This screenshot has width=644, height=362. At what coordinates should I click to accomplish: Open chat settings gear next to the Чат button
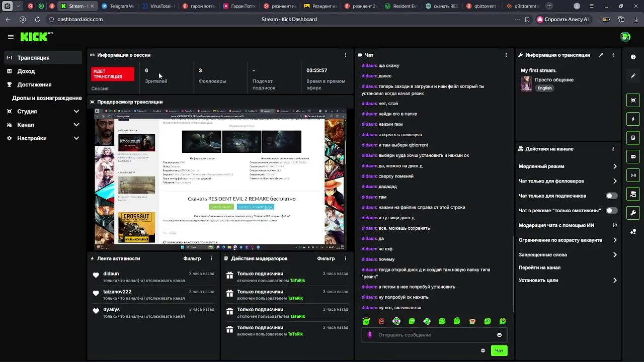pyautogui.click(x=483, y=350)
